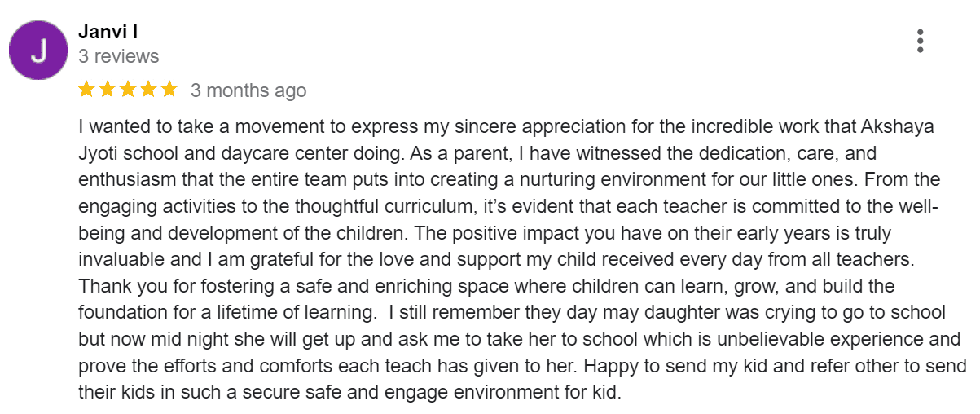Click the purple J profile avatar

pyautogui.click(x=38, y=50)
